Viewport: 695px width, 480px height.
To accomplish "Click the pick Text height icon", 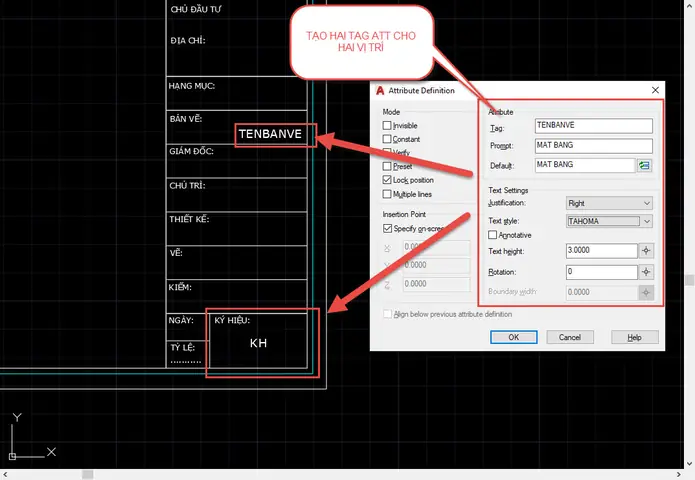I will [646, 251].
